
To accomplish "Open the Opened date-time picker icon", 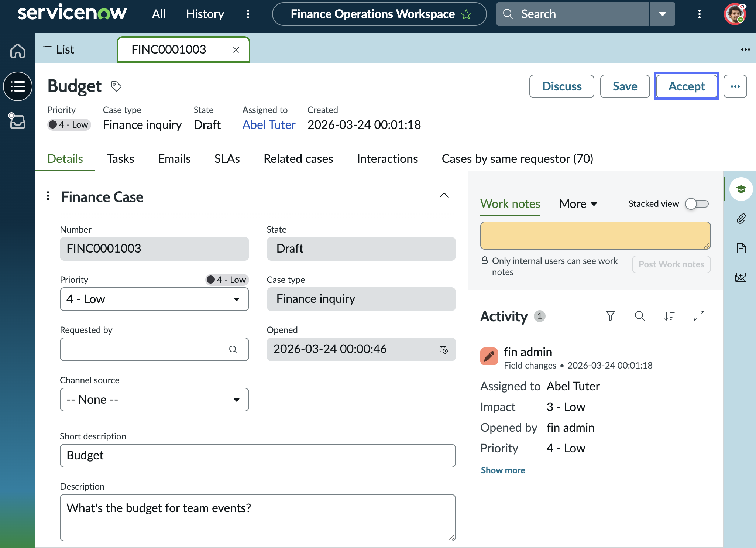I will [x=443, y=349].
